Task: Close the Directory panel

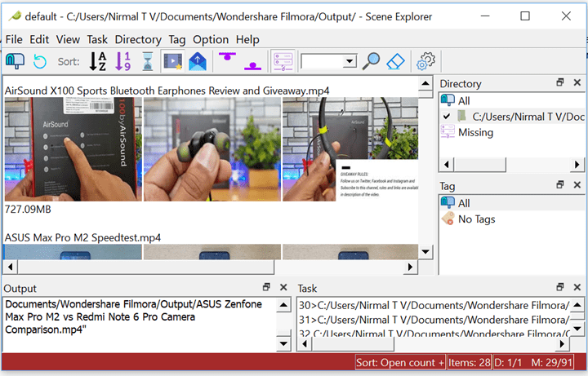Action: 577,82
